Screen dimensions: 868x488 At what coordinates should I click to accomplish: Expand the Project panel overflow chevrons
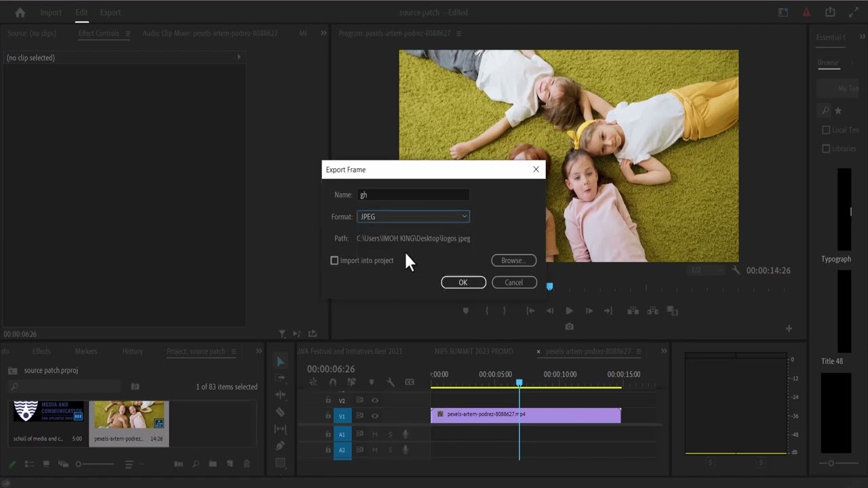(258, 351)
